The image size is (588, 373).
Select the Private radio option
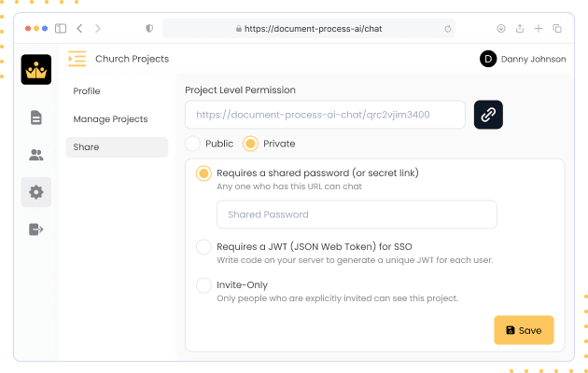point(250,144)
